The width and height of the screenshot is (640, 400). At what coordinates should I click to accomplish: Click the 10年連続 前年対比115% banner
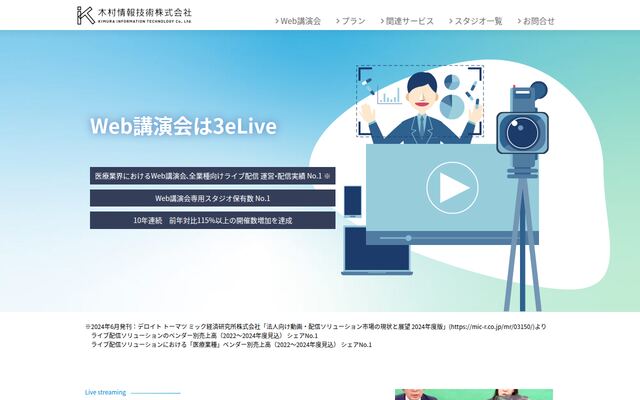pyautogui.click(x=213, y=220)
